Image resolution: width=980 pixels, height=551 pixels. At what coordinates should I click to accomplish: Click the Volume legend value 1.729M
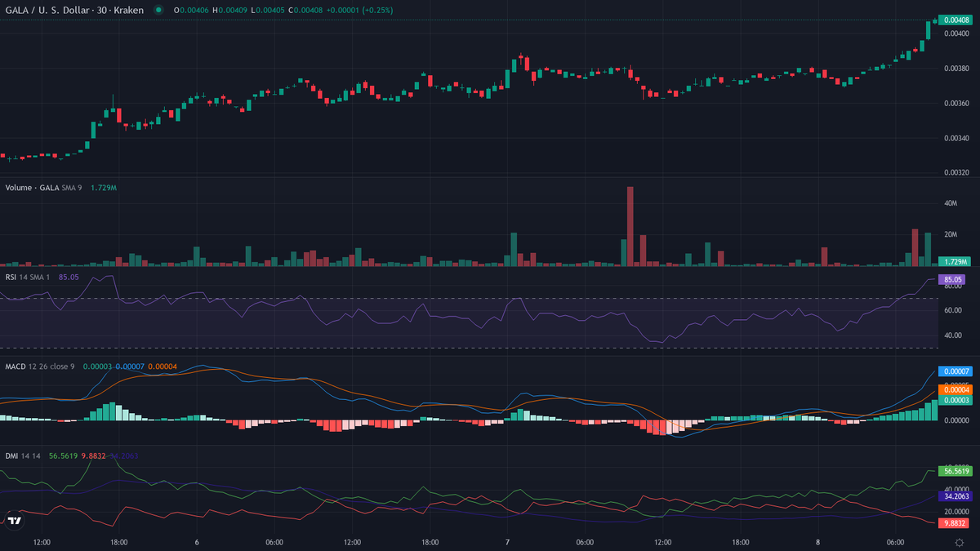tap(102, 188)
